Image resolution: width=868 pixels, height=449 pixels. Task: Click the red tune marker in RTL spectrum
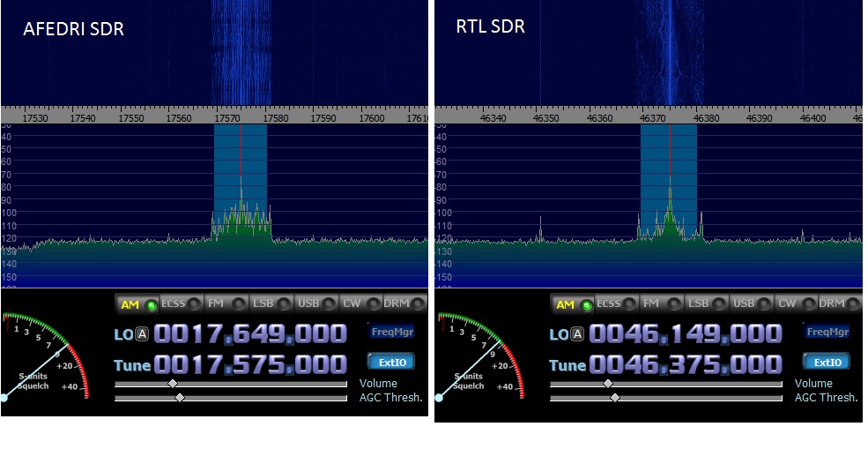(x=670, y=150)
